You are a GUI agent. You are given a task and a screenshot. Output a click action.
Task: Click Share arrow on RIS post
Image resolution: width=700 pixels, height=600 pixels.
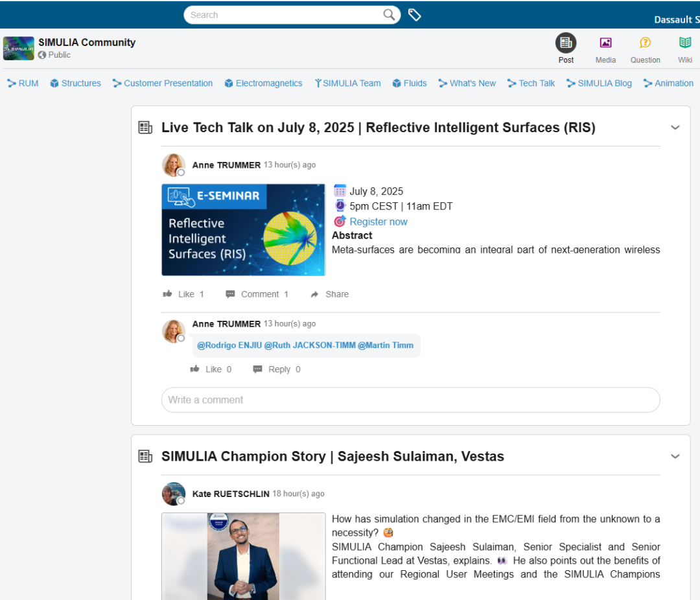click(315, 294)
